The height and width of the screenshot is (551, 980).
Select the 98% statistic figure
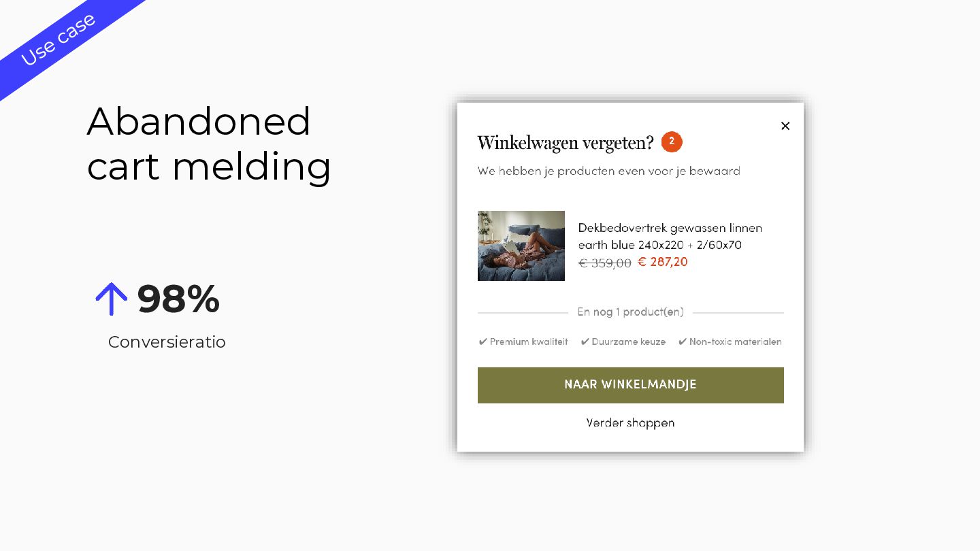coord(178,299)
